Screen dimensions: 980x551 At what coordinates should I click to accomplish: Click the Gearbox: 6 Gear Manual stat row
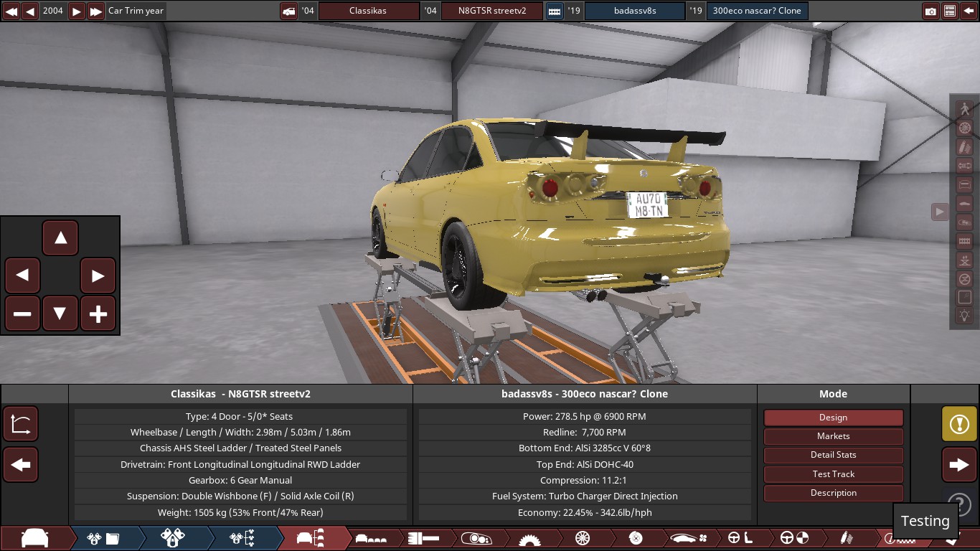pyautogui.click(x=240, y=480)
